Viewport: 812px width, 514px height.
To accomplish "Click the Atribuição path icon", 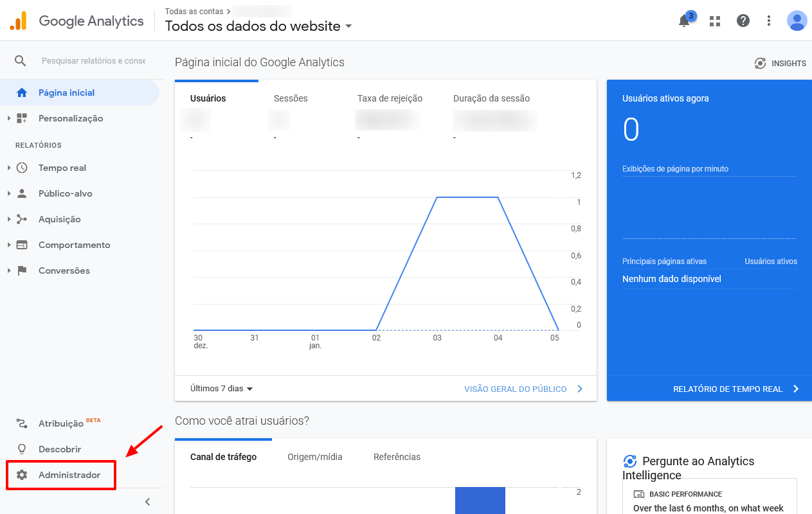I will tap(22, 423).
